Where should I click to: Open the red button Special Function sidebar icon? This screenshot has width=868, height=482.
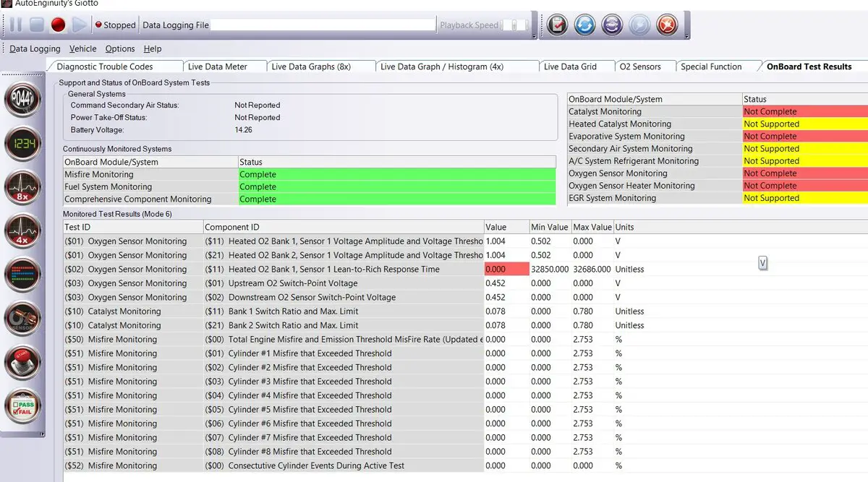(22, 363)
